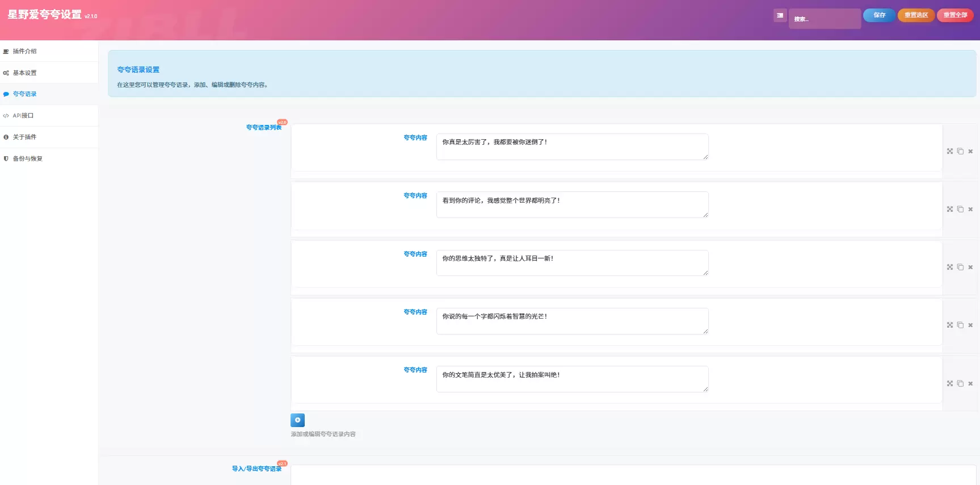980x485 pixels.
Task: Click the move handle icon of the first entry
Action: [950, 151]
